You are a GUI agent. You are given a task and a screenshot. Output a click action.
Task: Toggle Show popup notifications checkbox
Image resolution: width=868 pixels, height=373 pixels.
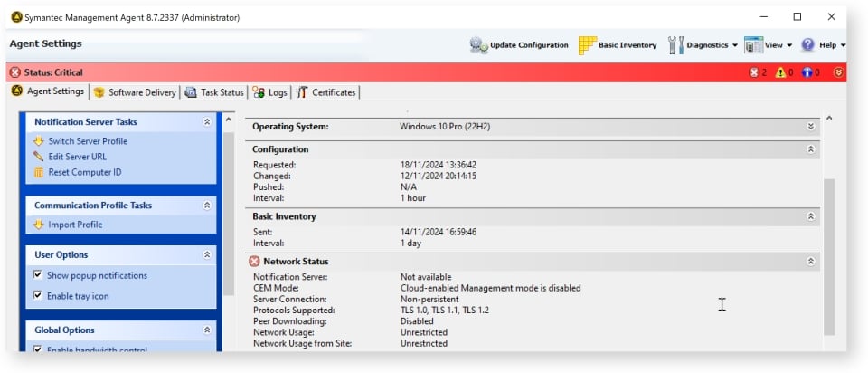38,275
